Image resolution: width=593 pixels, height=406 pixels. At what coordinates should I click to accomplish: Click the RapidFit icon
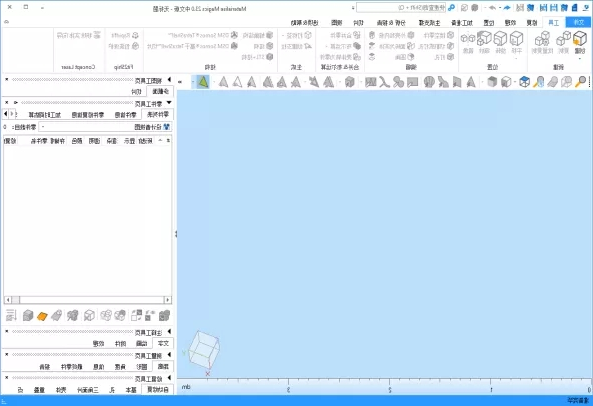[135, 35]
